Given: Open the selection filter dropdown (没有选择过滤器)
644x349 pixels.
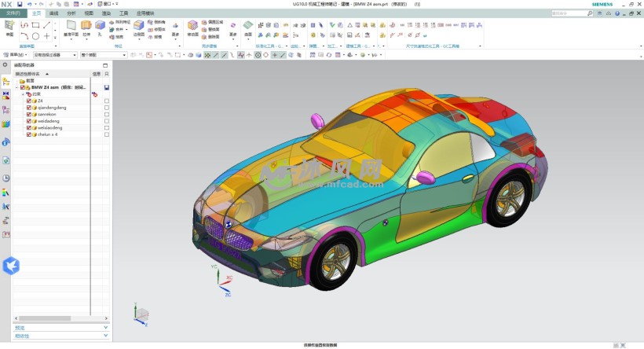Looking at the screenshot, I should pyautogui.click(x=55, y=55).
